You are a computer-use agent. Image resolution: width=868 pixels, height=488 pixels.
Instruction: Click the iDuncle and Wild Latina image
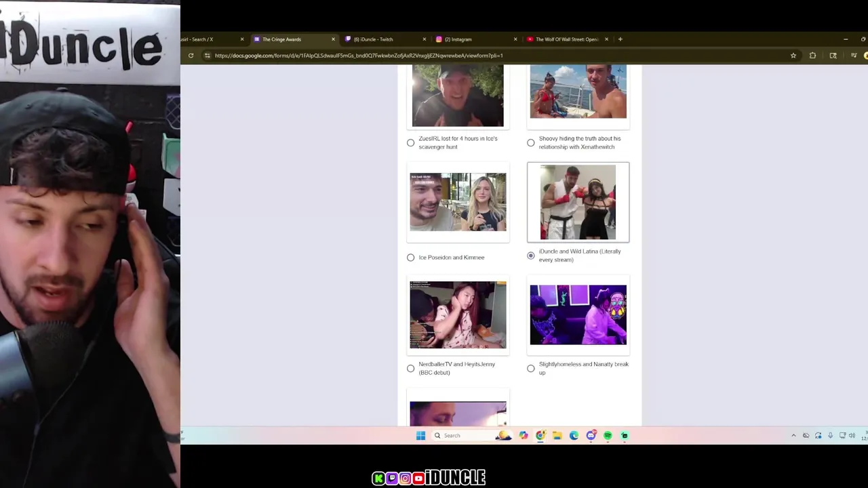(578, 202)
